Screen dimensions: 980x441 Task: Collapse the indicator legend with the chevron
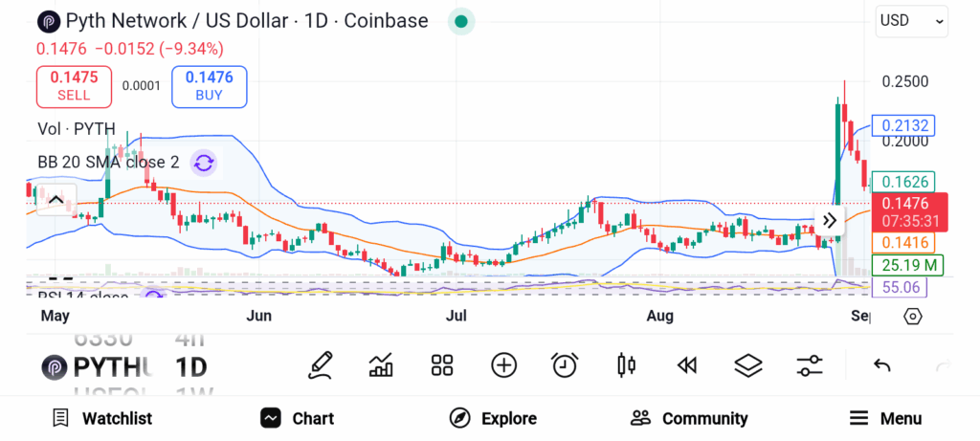click(x=56, y=200)
